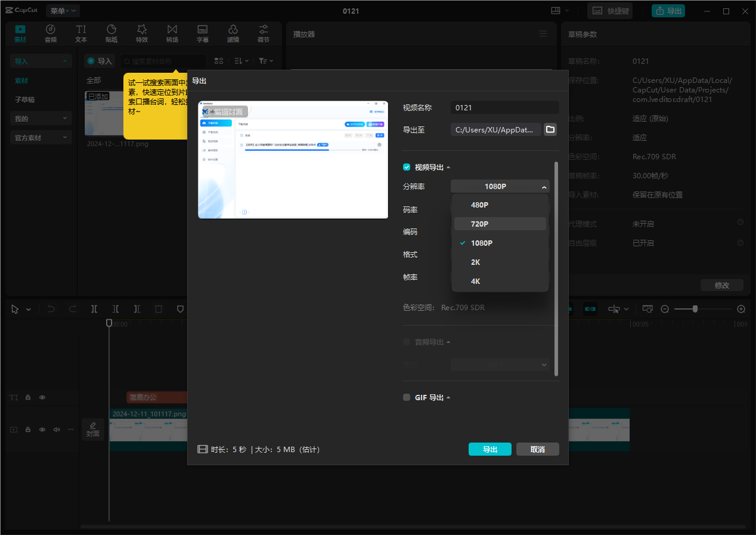This screenshot has width=756, height=535.
Task: Collapse the 视频导出 section arrow
Action: pos(448,168)
